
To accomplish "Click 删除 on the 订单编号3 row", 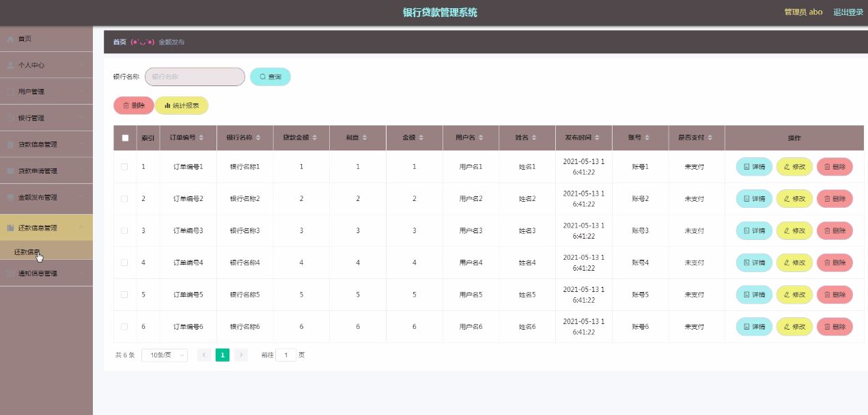I will pyautogui.click(x=835, y=231).
